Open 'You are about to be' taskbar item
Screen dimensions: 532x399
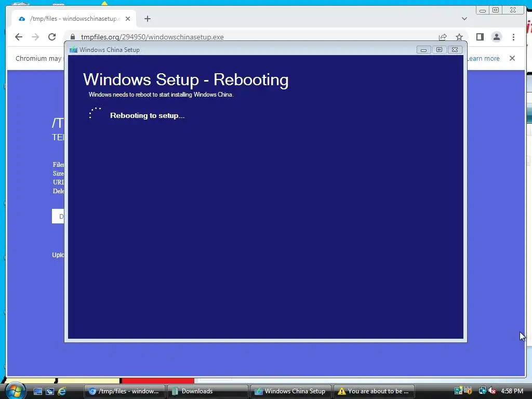click(374, 391)
